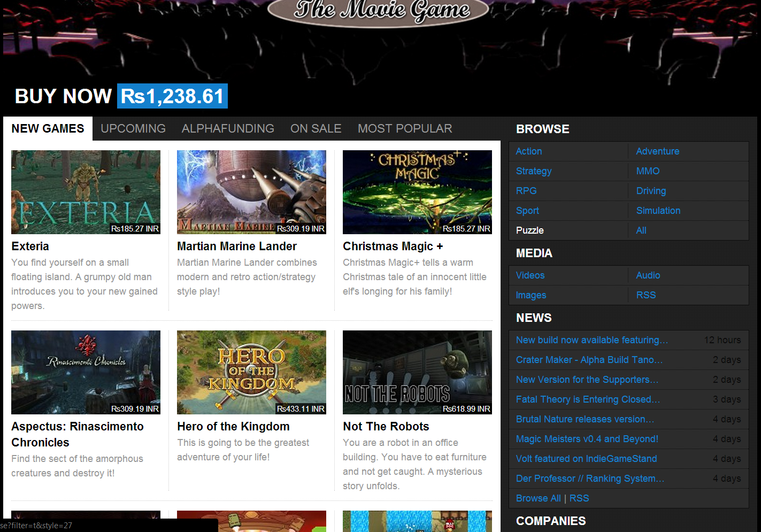Browse the Sport genre

pyautogui.click(x=527, y=211)
